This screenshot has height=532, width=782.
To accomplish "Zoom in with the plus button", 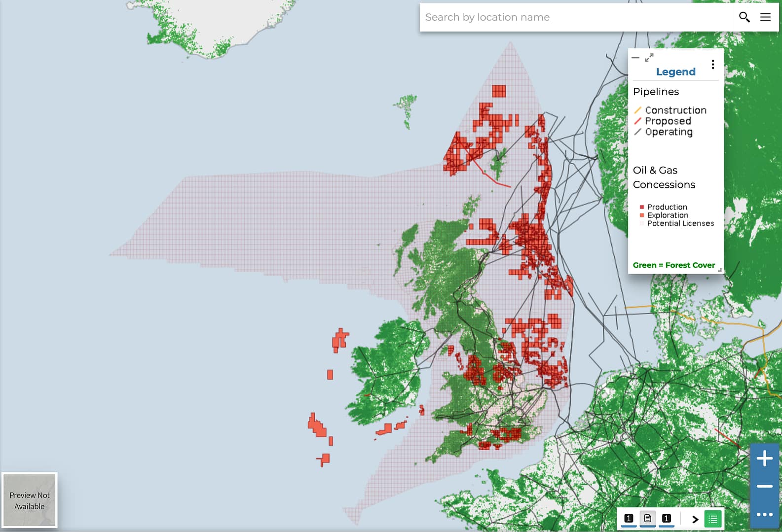I will pos(764,459).
